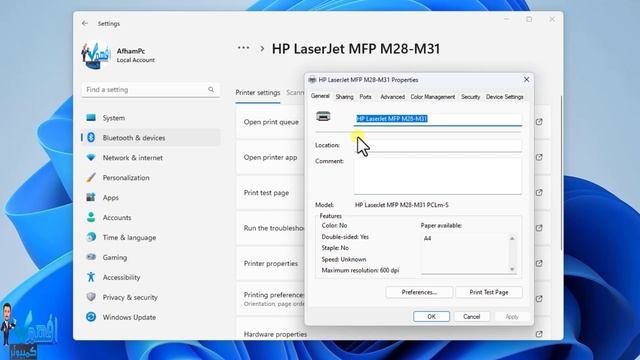Viewport: 640px width, 360px height.
Task: Click the AfhamPc account avatar
Action: pyautogui.click(x=96, y=55)
